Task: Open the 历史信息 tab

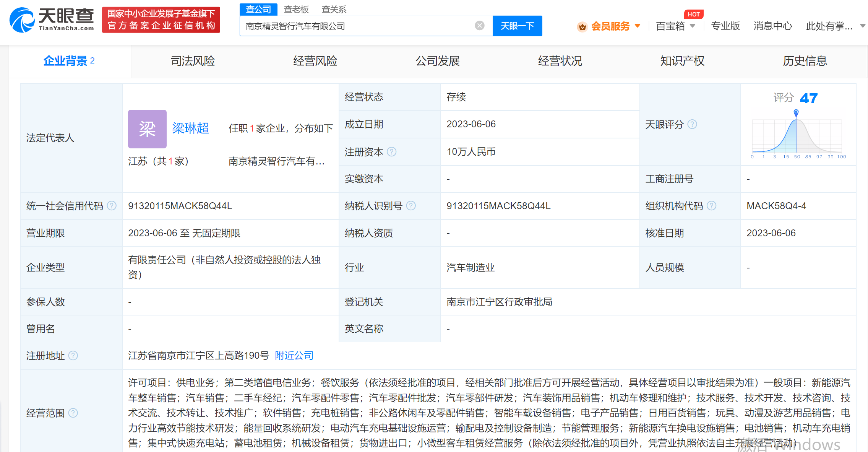Action: [x=805, y=61]
